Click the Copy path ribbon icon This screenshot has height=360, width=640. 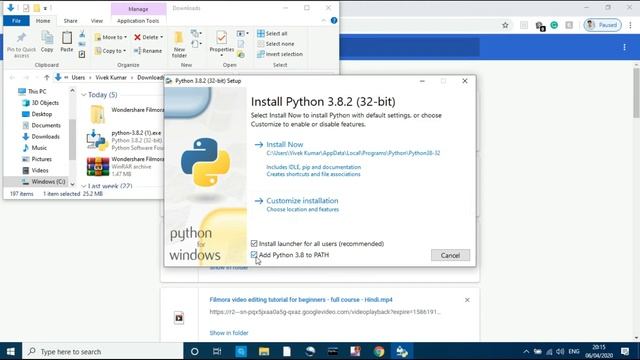point(82,44)
